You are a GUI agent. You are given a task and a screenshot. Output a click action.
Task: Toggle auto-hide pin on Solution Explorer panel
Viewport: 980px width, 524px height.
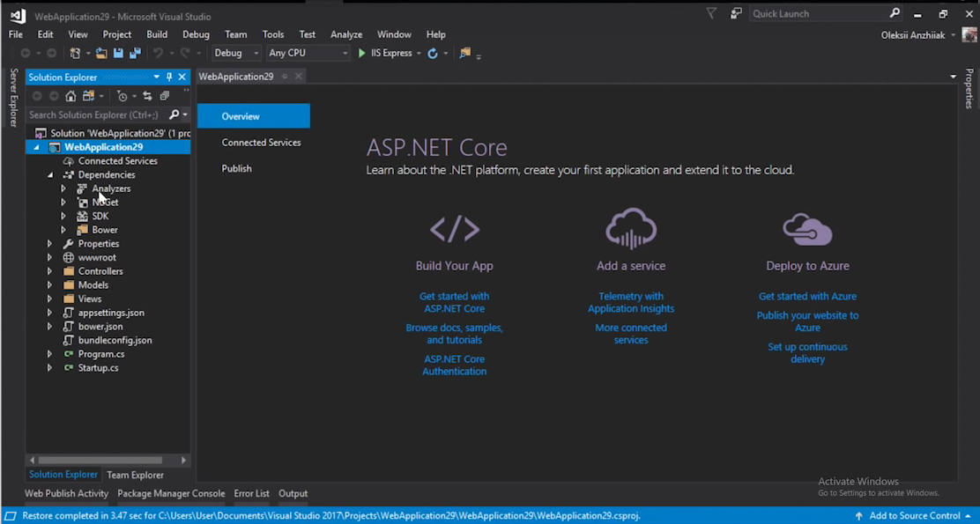[x=169, y=77]
